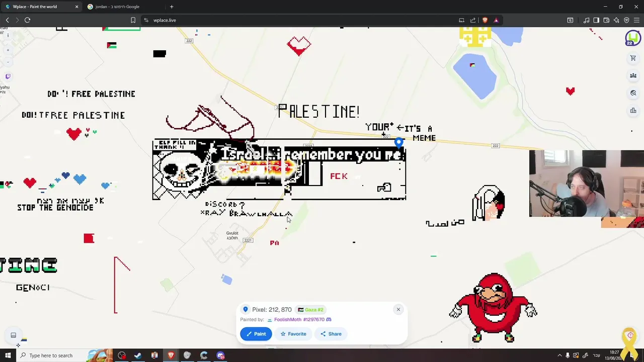Click the Share button
Image resolution: width=644 pixels, height=362 pixels.
tap(331, 334)
